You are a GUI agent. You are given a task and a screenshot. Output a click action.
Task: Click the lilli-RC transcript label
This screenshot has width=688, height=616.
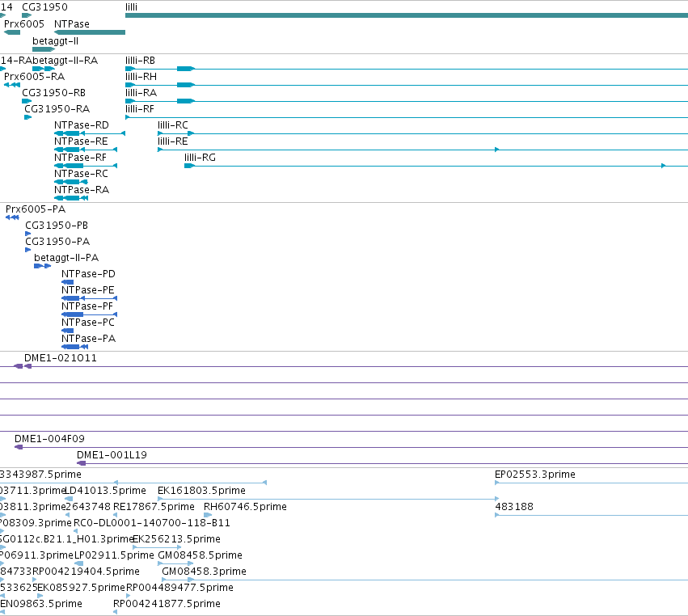(173, 125)
